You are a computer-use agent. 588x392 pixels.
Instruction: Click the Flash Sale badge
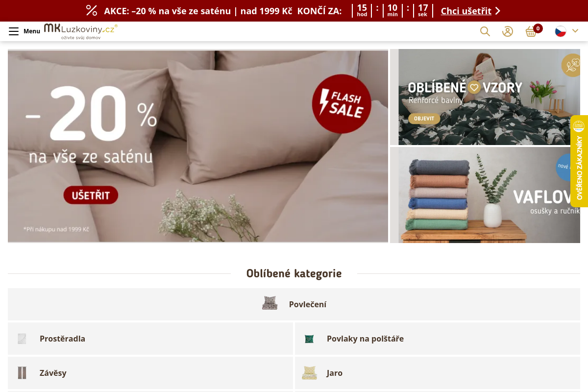click(342, 104)
